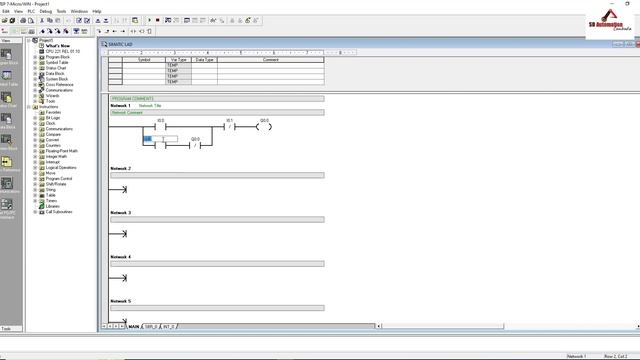Open System Block from the navigation bar
The height and width of the screenshot is (360, 640).
(7, 142)
